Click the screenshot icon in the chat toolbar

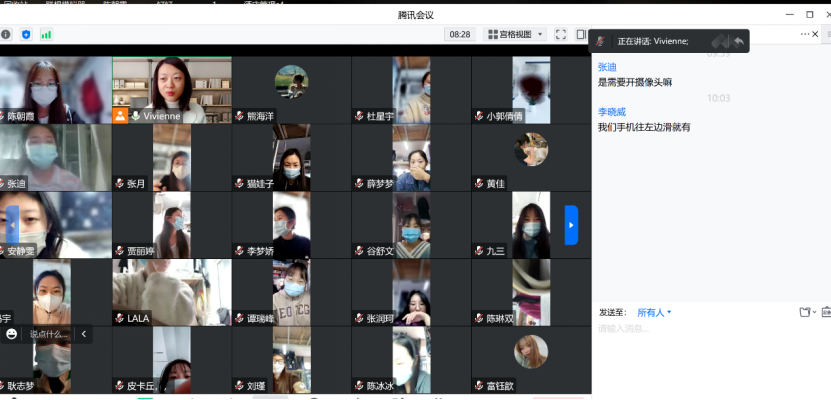[826, 312]
